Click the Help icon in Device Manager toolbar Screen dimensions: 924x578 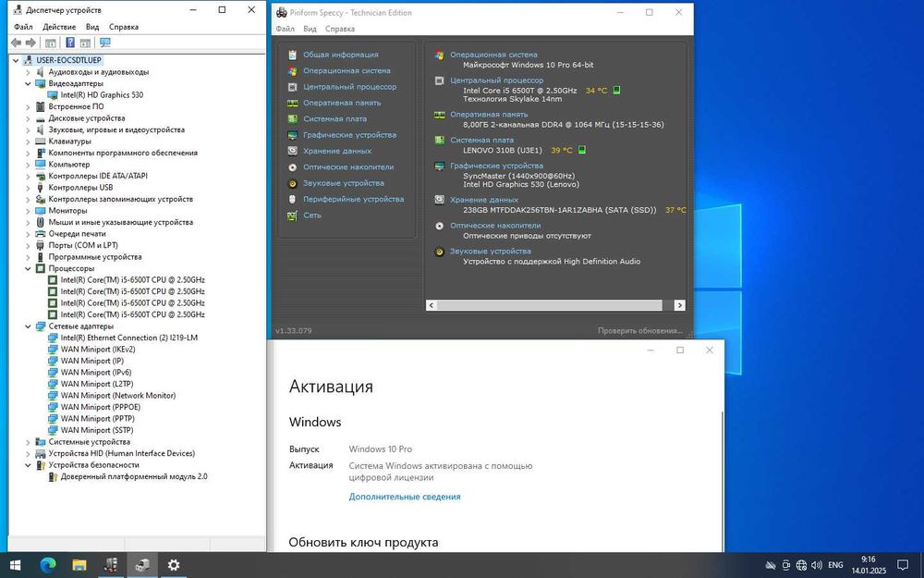pos(70,43)
